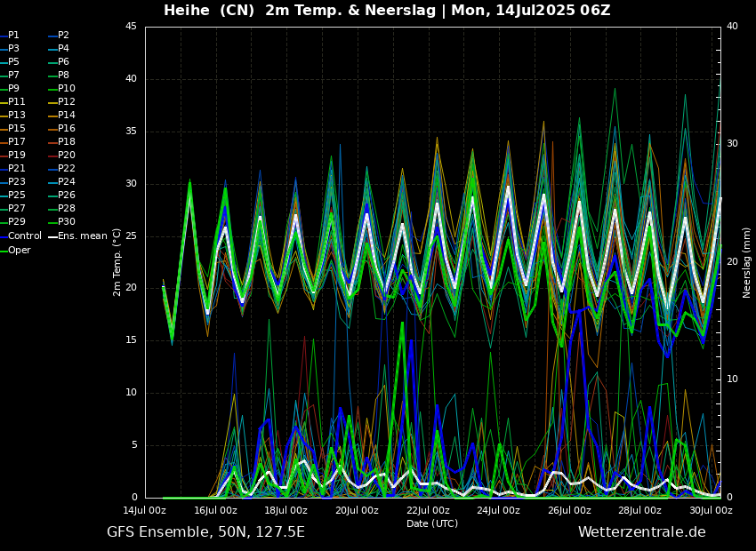
Task: Click the Date (UTC) axis label
Action: 432,524
